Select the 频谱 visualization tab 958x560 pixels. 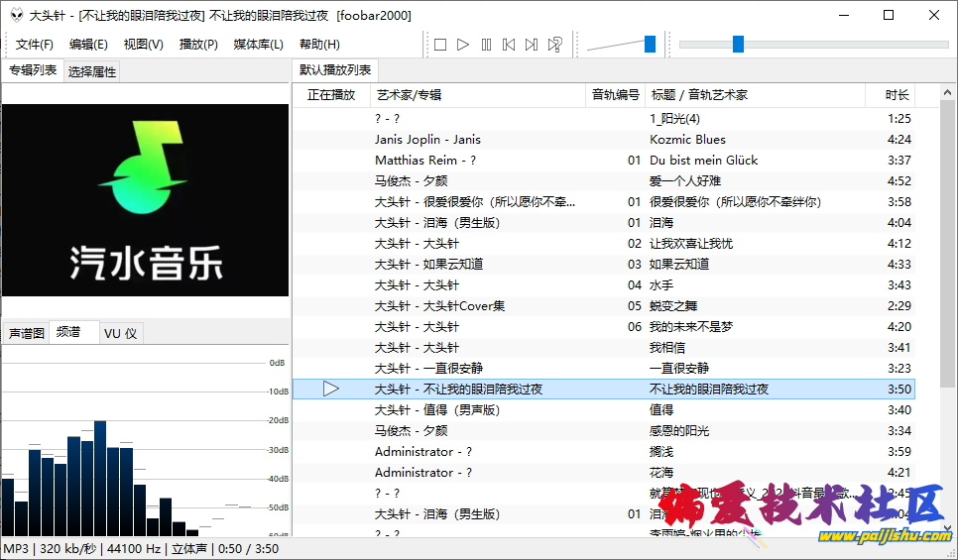pyautogui.click(x=74, y=332)
